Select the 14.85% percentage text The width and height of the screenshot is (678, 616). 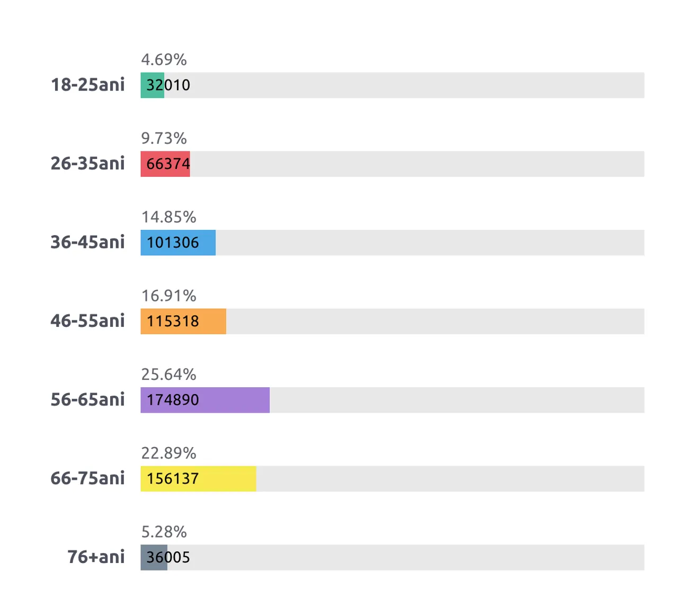point(168,217)
